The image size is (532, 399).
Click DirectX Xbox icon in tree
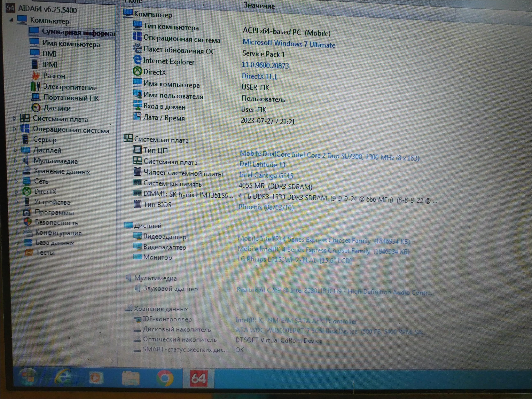[x=27, y=191]
